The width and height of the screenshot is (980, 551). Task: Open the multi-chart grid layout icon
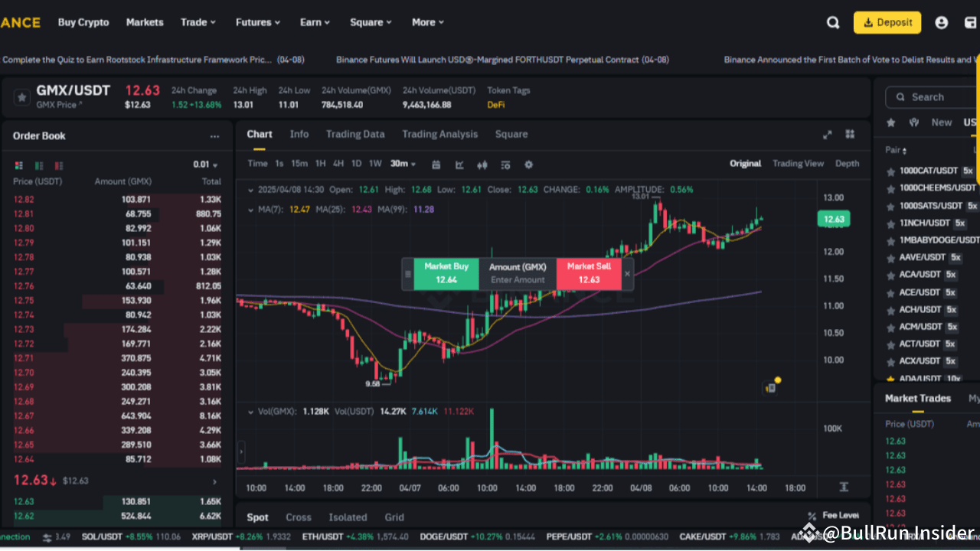(850, 134)
